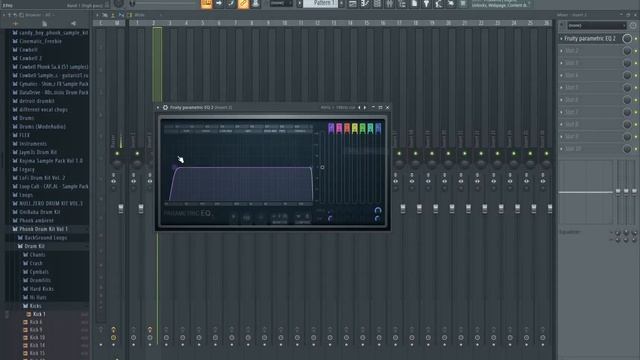Select empty Slot 8 in mixer
This screenshot has height=360, width=640.
tap(590, 124)
